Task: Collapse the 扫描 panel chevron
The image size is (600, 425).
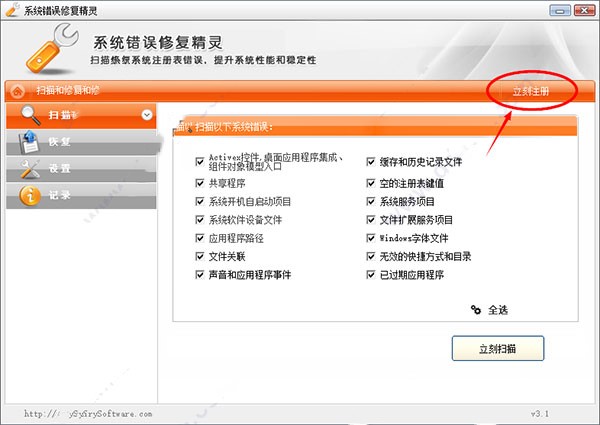Action: (147, 115)
